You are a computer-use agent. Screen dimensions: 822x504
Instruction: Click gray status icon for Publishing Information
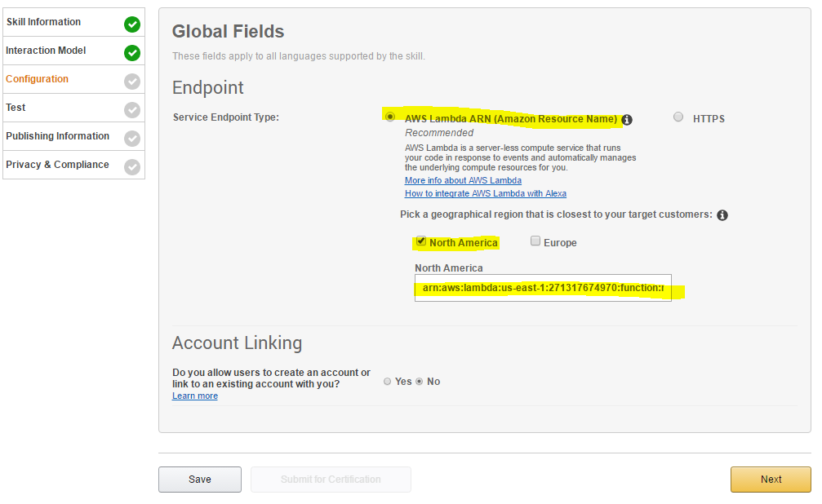click(132, 139)
